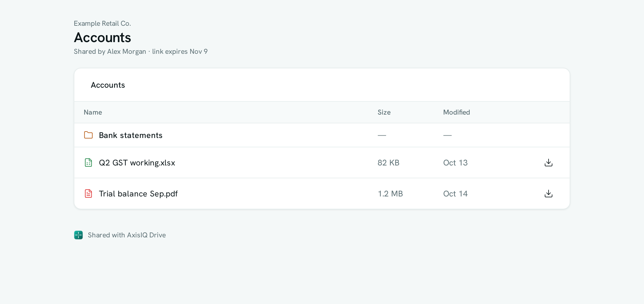The width and height of the screenshot is (644, 304).
Task: Click the AxisIQ Drive logo icon
Action: pos(78,235)
